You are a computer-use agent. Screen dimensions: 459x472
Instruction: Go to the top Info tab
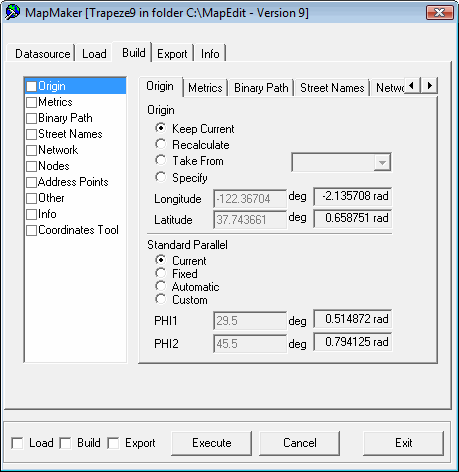click(210, 54)
